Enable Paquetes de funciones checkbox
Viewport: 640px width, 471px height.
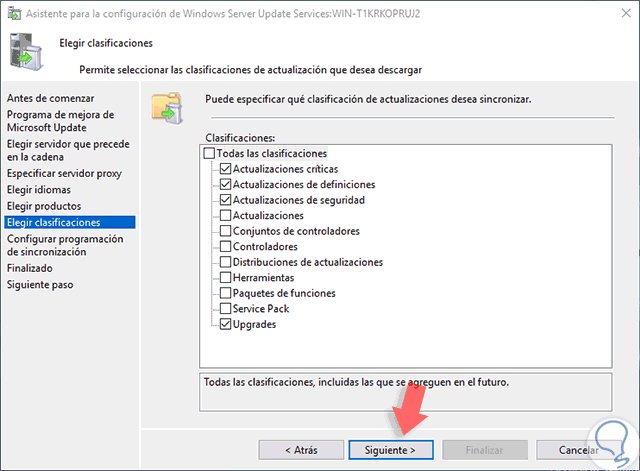click(x=225, y=293)
